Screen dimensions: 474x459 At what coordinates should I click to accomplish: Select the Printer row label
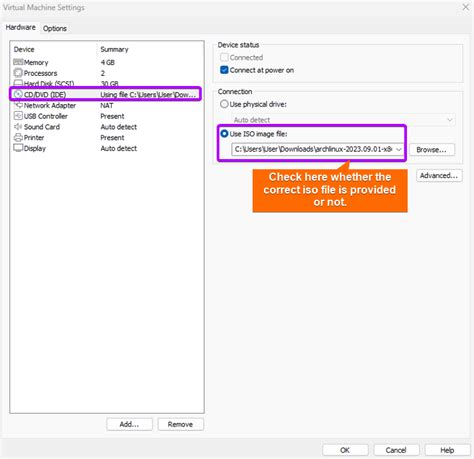tap(34, 137)
